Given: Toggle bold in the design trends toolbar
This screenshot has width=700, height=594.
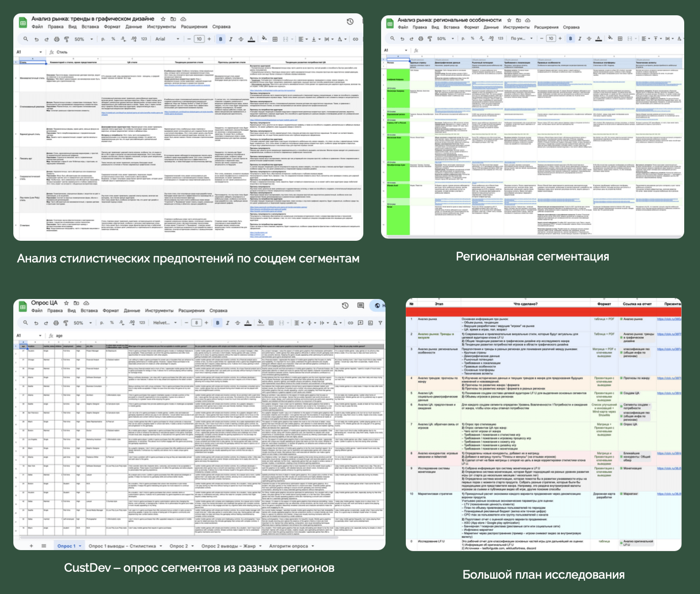Looking at the screenshot, I should [x=221, y=39].
